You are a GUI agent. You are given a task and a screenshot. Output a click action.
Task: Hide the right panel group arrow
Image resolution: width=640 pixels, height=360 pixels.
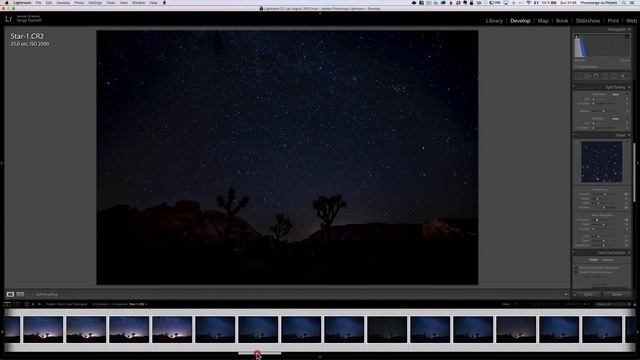(638, 163)
